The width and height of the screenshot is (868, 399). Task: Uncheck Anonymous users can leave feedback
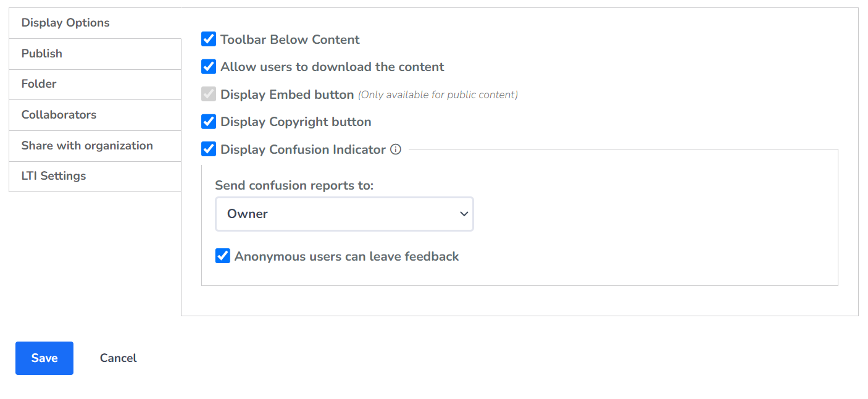222,255
